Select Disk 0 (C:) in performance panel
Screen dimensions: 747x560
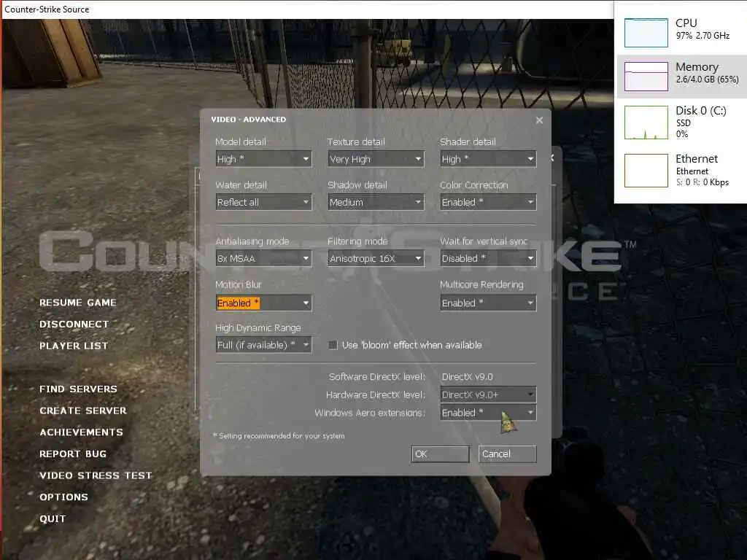click(x=681, y=122)
